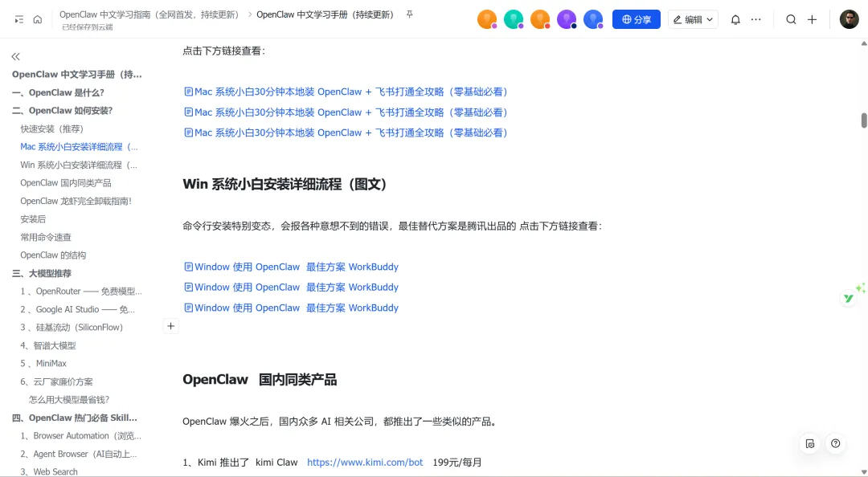Select outline item 4、智谱大模型
Viewport: 868px width, 477px height.
[x=47, y=345]
